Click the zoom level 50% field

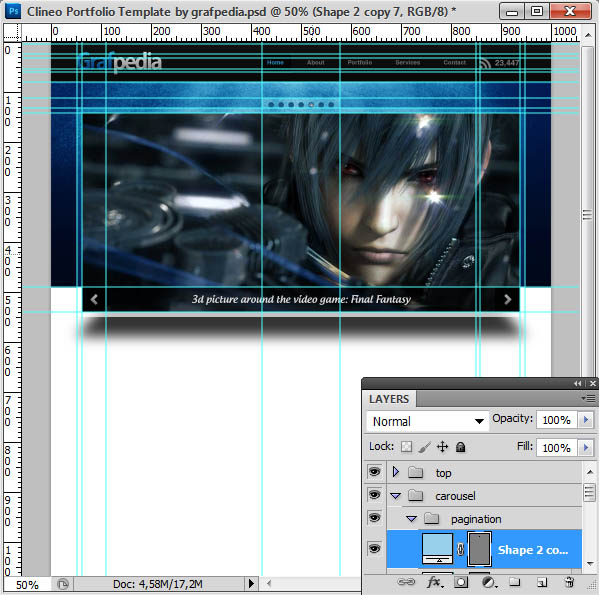pyautogui.click(x=27, y=585)
